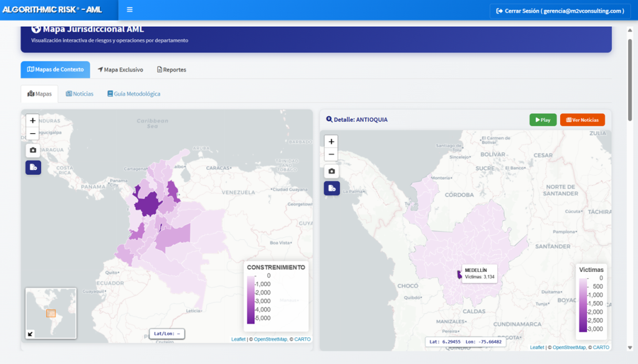
Task: Click blue export icon on Antioquia map
Action: (x=332, y=188)
